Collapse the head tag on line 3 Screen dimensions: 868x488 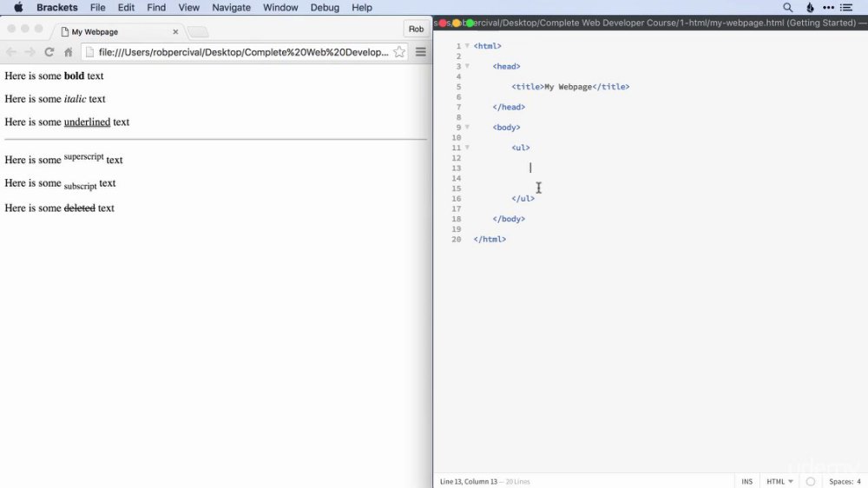(x=467, y=66)
